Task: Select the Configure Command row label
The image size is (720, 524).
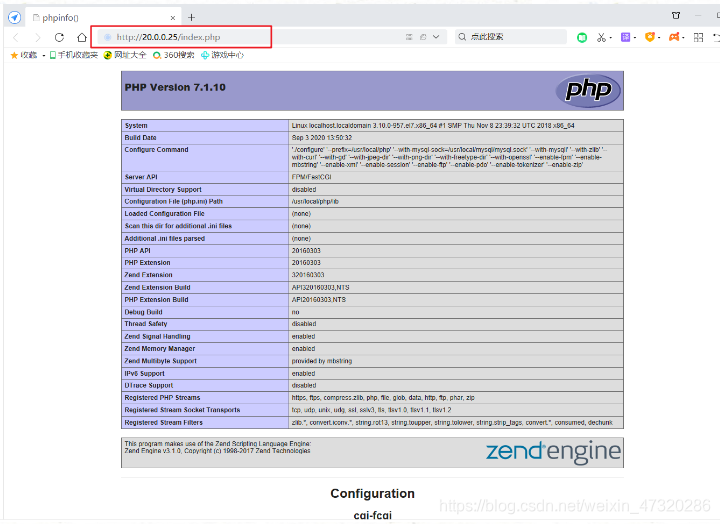Action: point(156,149)
